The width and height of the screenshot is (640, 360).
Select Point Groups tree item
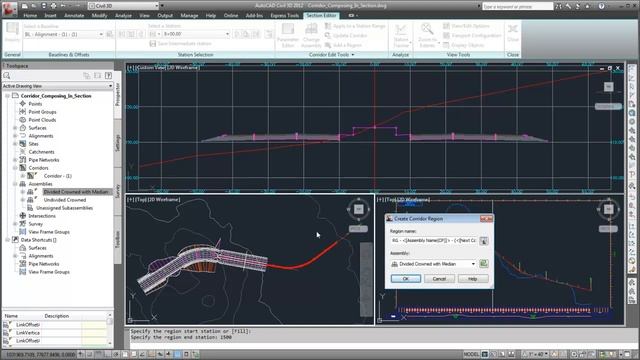pos(42,112)
